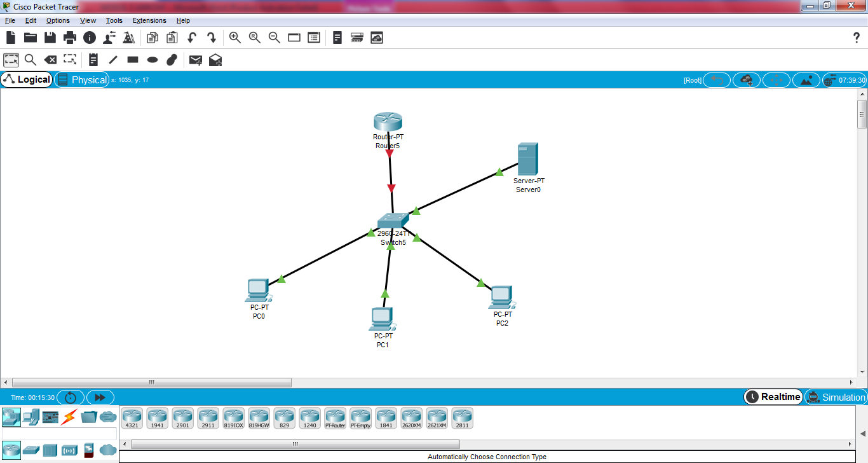Select Server0 device
The width and height of the screenshot is (868, 463).
pyautogui.click(x=527, y=159)
